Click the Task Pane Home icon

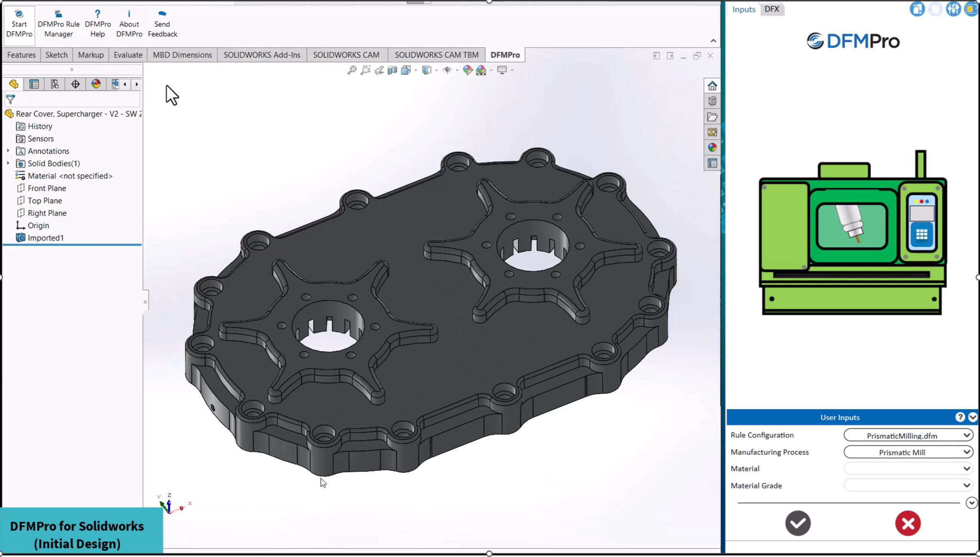pyautogui.click(x=712, y=86)
